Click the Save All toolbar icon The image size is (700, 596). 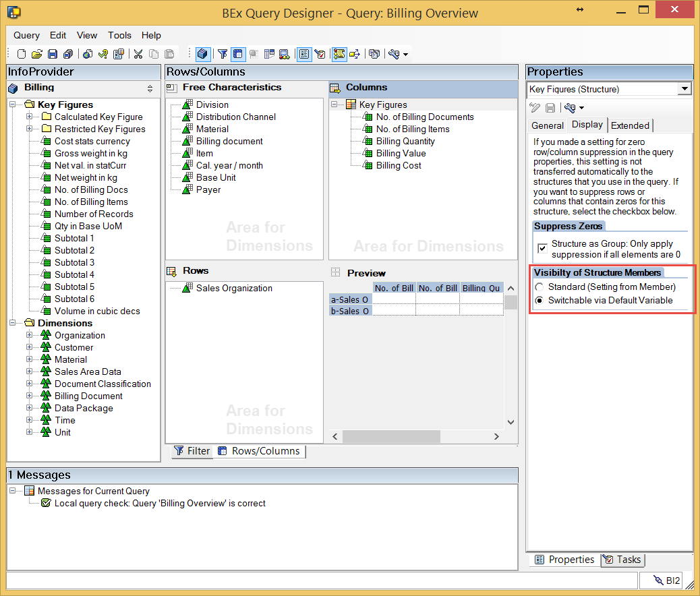(x=68, y=54)
